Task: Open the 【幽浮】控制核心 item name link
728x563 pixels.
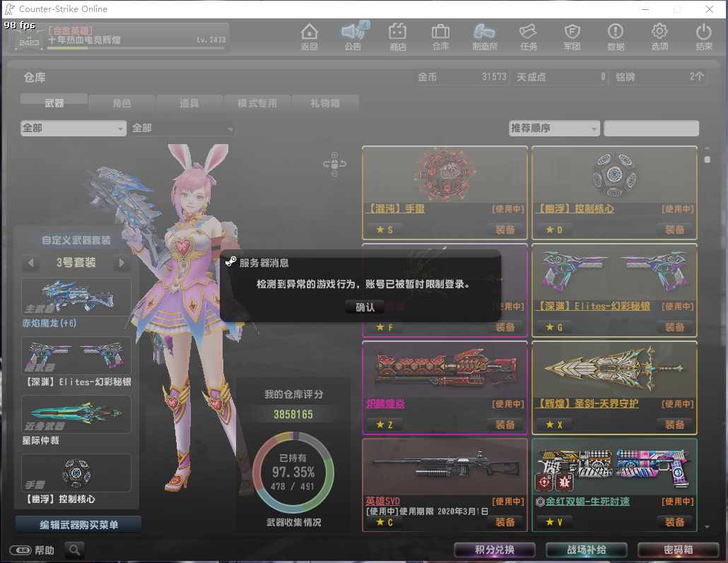Action: tap(575, 209)
